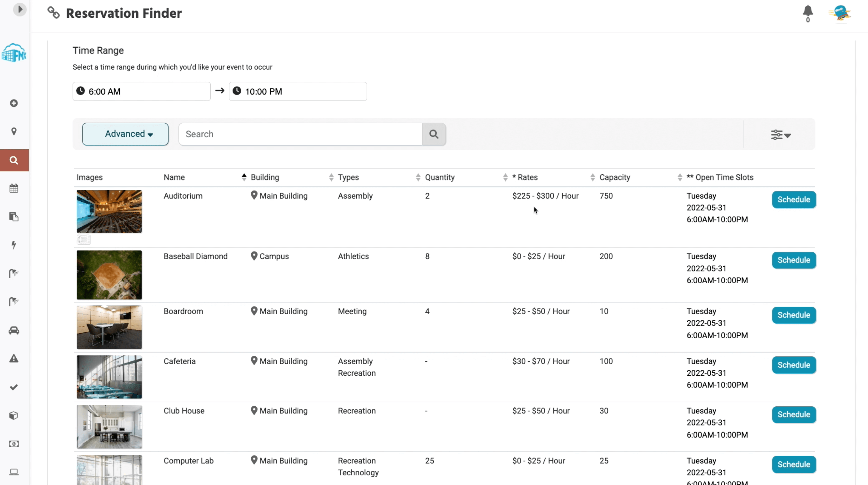Open the calendar sidebar icon

[x=14, y=188]
